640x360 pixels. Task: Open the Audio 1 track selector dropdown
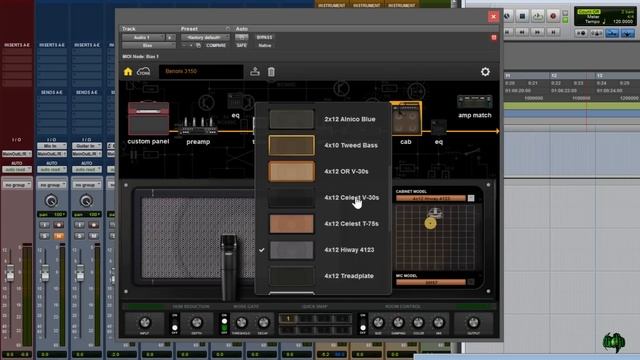click(x=143, y=37)
